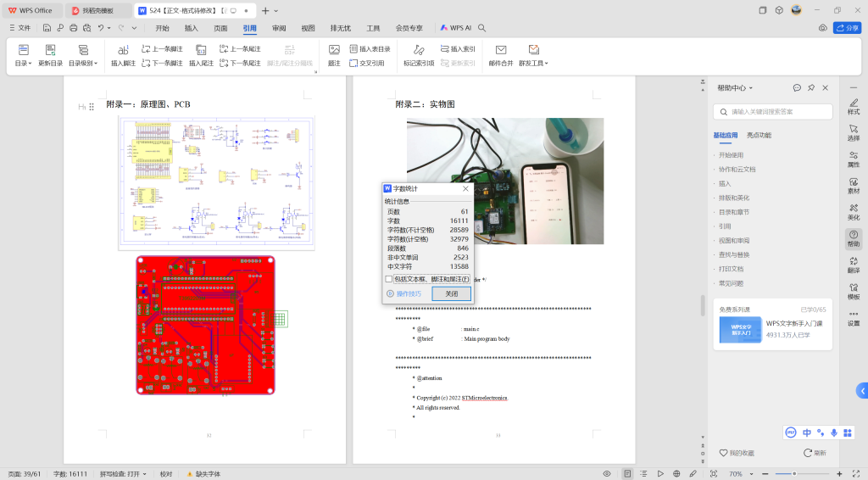The height and width of the screenshot is (480, 868).
Task: Click 刷新 (Refresh) in Help panel
Action: pyautogui.click(x=815, y=453)
